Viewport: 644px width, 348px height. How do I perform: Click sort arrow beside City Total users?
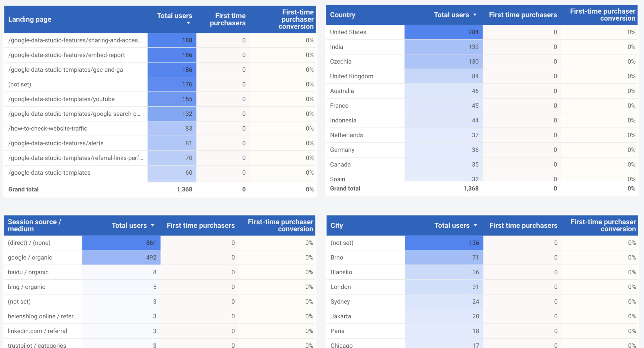tap(475, 225)
